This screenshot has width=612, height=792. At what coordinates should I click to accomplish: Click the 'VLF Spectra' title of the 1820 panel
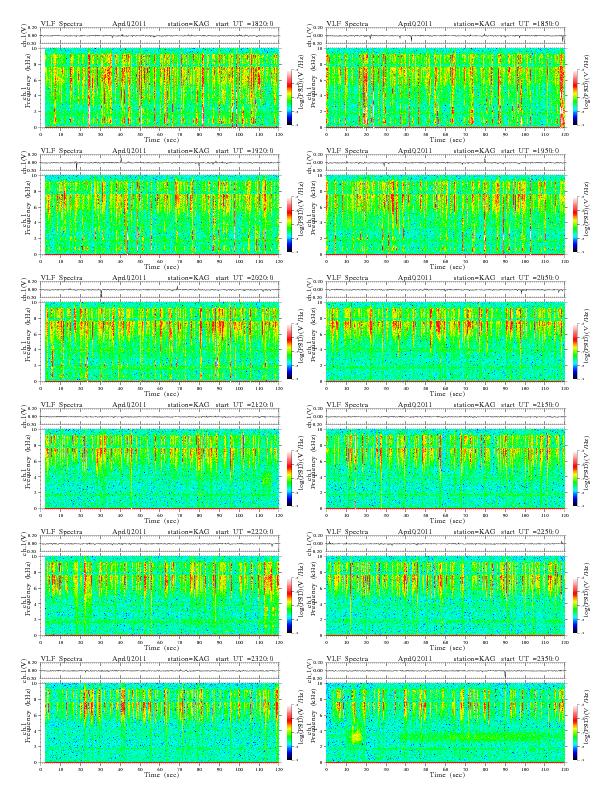click(61, 24)
